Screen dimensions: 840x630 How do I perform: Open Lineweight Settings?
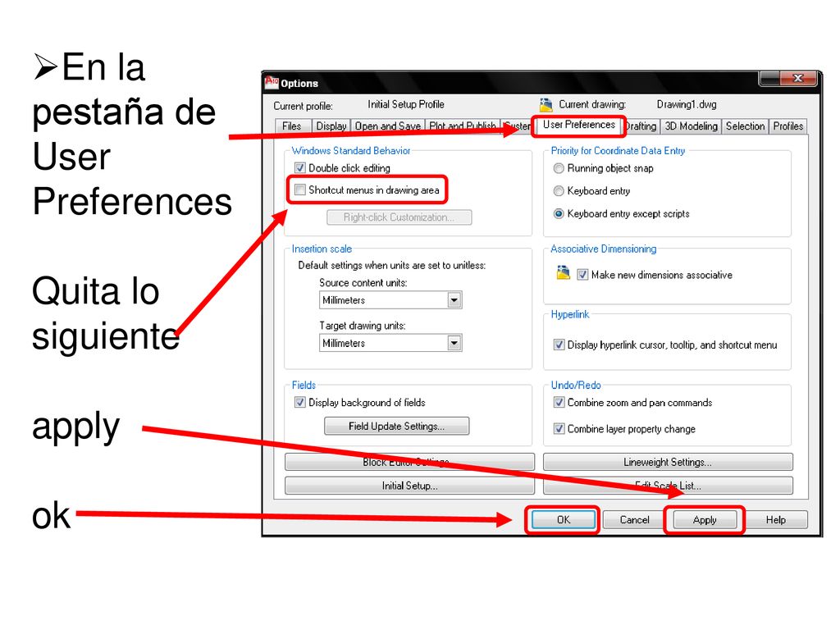coord(668,462)
